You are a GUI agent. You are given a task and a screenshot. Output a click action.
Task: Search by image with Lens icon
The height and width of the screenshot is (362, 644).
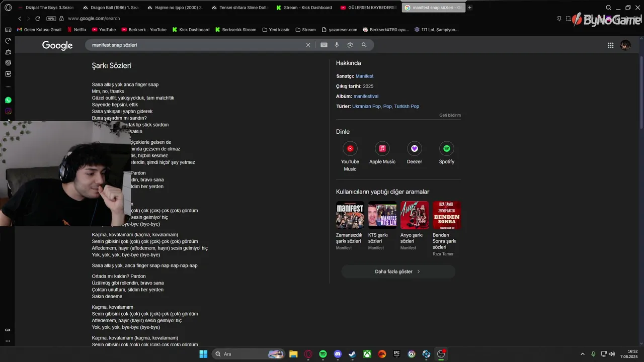click(x=350, y=45)
